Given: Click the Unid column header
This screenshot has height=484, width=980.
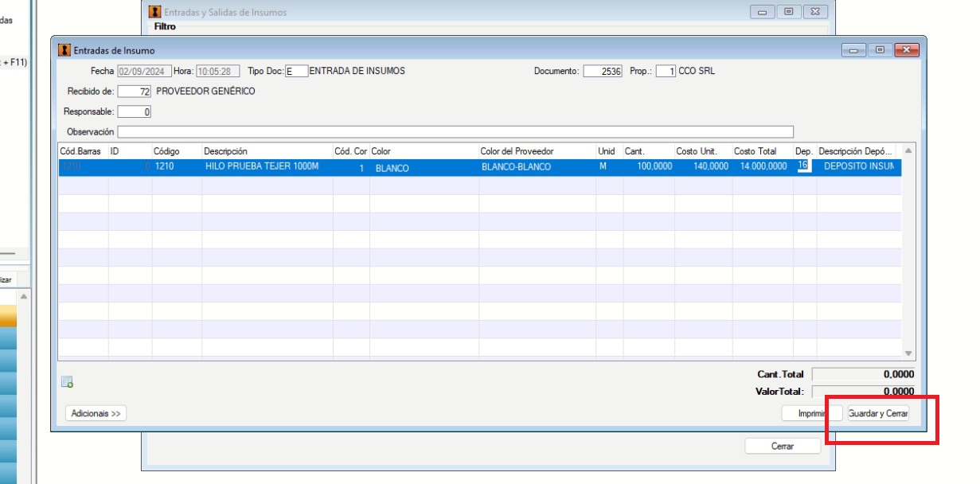Looking at the screenshot, I should pos(609,151).
